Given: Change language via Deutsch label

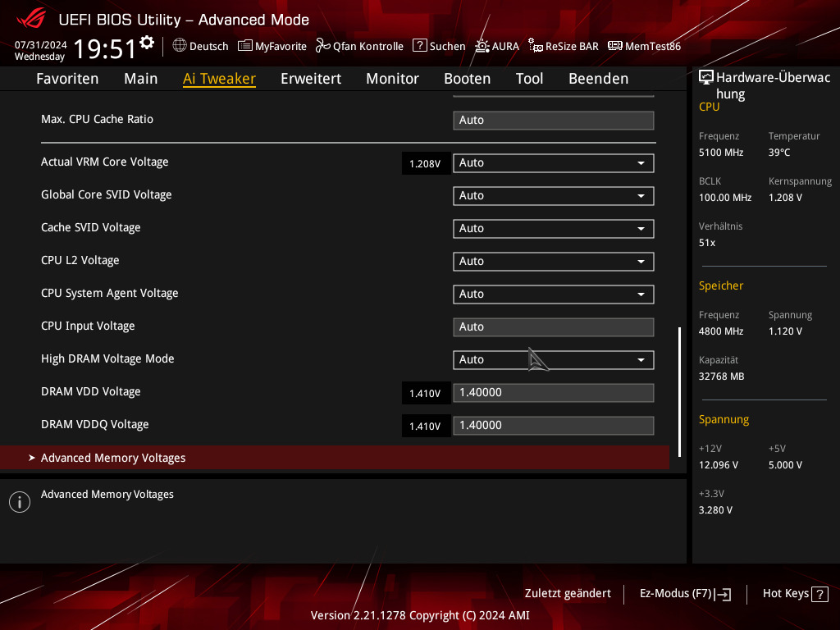Looking at the screenshot, I should click(x=209, y=46).
